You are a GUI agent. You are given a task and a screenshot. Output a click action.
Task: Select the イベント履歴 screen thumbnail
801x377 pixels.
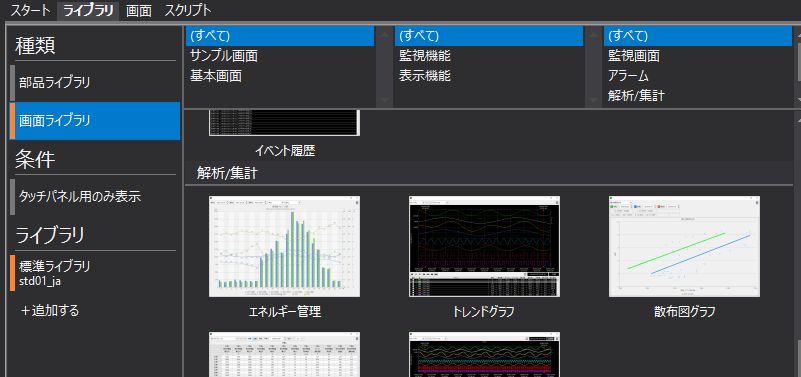285,123
